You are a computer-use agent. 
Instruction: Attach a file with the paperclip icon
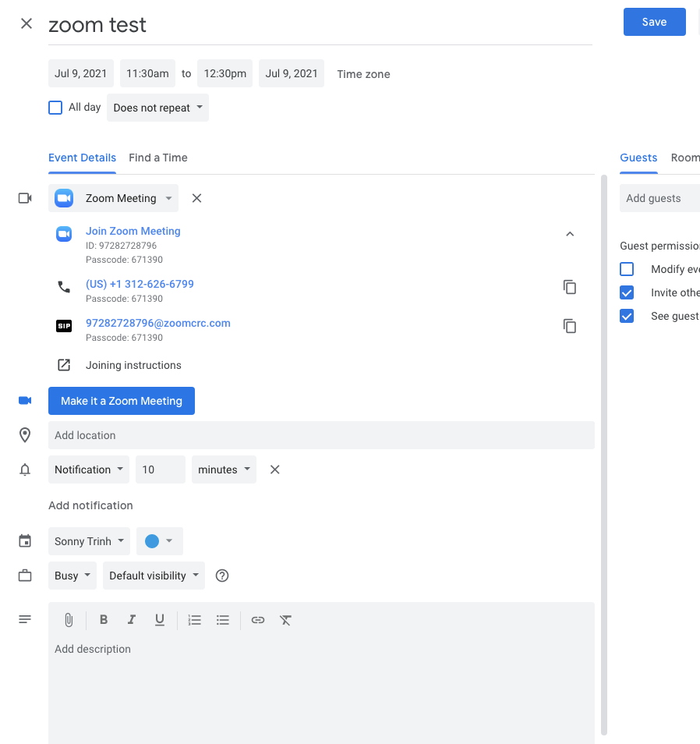click(69, 620)
